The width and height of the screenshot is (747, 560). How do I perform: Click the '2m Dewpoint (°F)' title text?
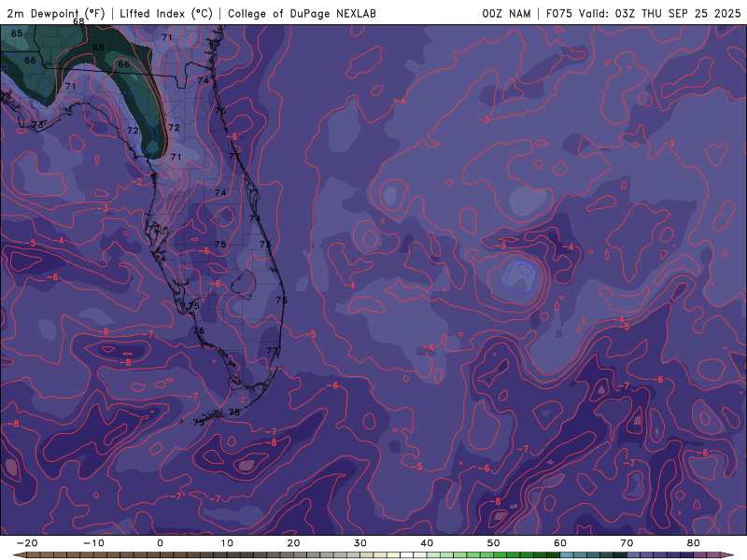[55, 13]
